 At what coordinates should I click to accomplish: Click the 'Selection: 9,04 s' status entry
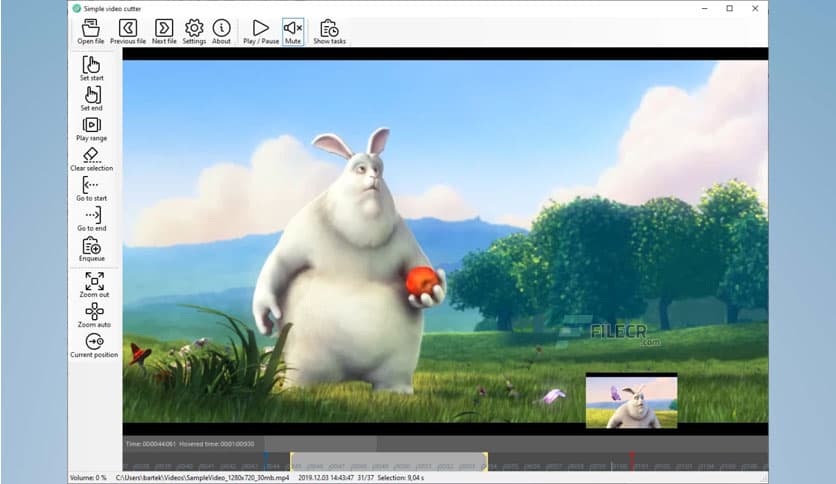pos(401,478)
